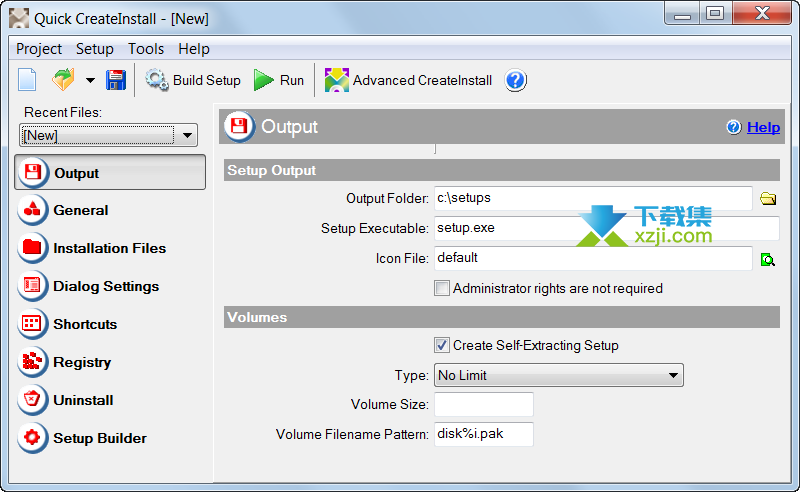Select the Setup Builder gear icon
Viewport: 800px width, 492px height.
[x=33, y=438]
